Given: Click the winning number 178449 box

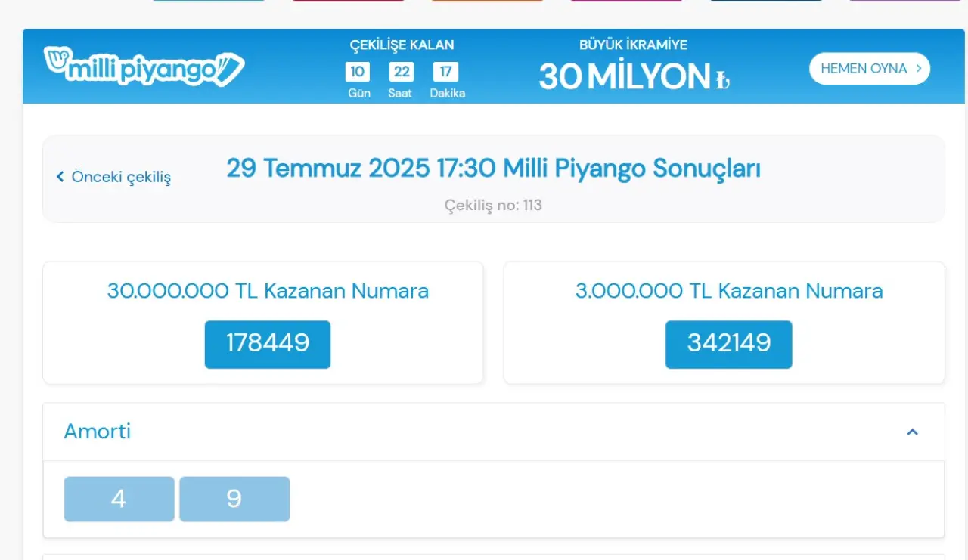Looking at the screenshot, I should pyautogui.click(x=268, y=344).
